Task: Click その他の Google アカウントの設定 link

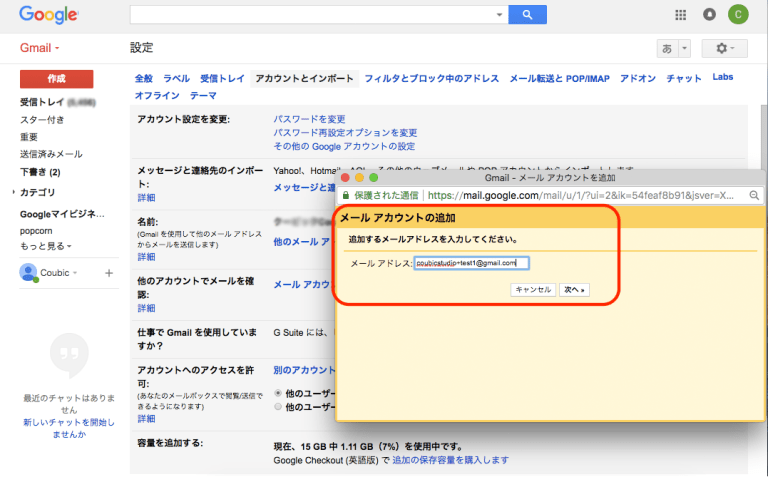Action: tap(344, 146)
